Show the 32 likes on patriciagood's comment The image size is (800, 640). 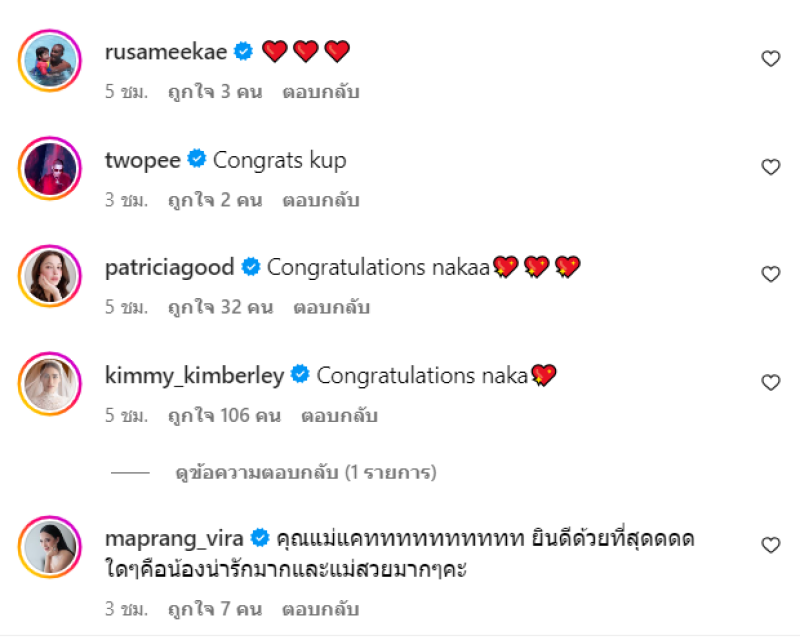[220, 308]
